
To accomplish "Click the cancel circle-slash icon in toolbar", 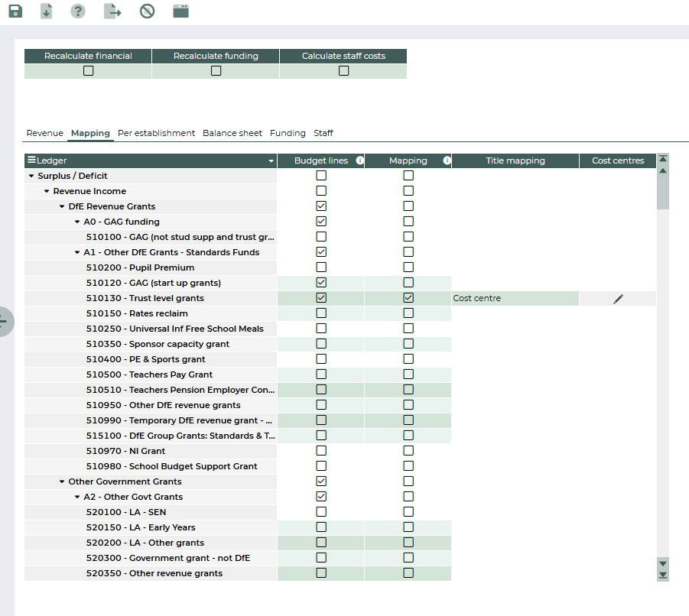I will click(147, 11).
